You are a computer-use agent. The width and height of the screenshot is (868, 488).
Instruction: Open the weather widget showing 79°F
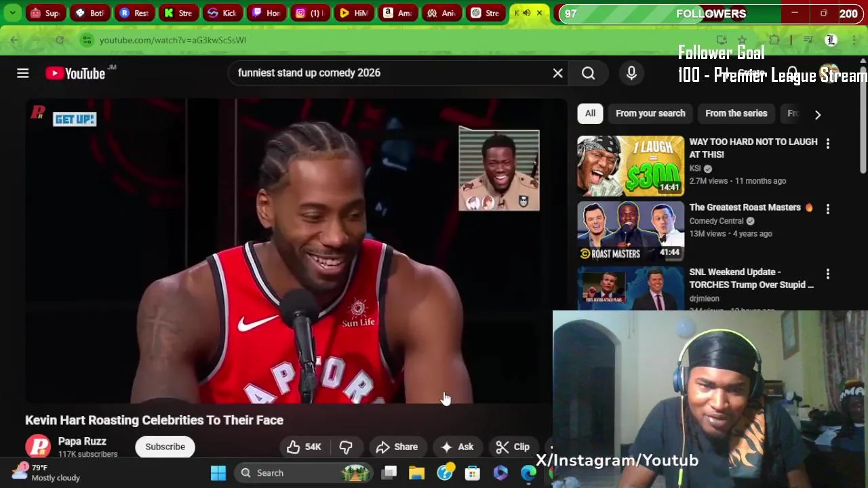click(x=46, y=472)
